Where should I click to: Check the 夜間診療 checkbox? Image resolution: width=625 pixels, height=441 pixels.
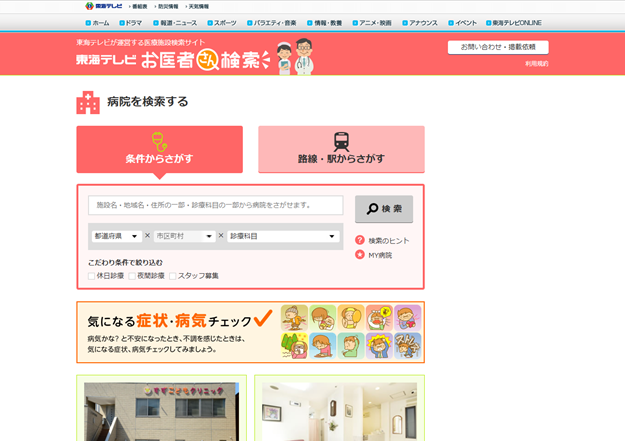click(x=132, y=276)
